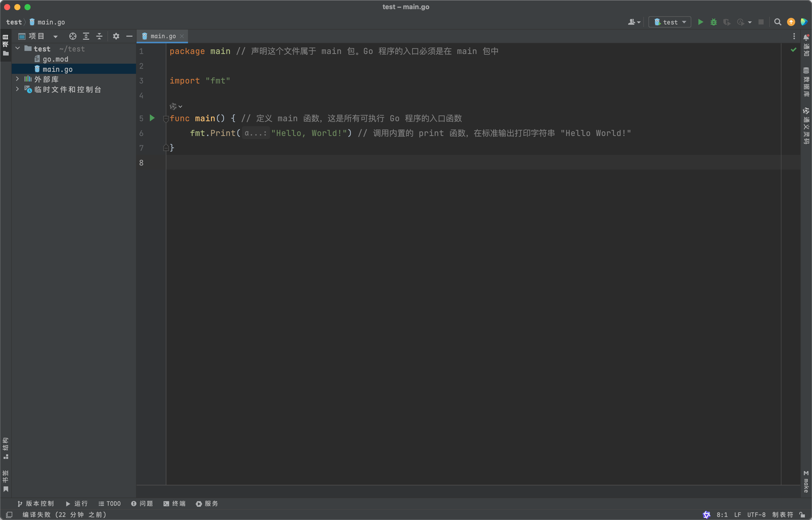Open the 版本控制 tool window
The width and height of the screenshot is (812, 520).
(35, 503)
